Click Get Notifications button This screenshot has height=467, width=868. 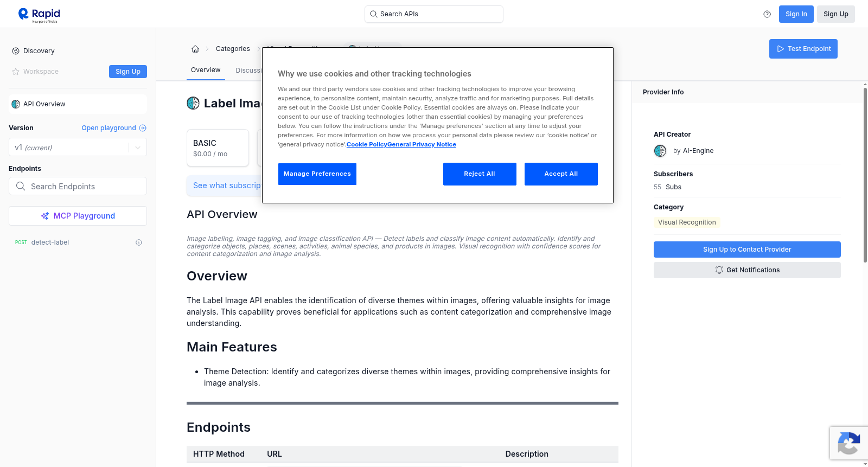coord(747,270)
